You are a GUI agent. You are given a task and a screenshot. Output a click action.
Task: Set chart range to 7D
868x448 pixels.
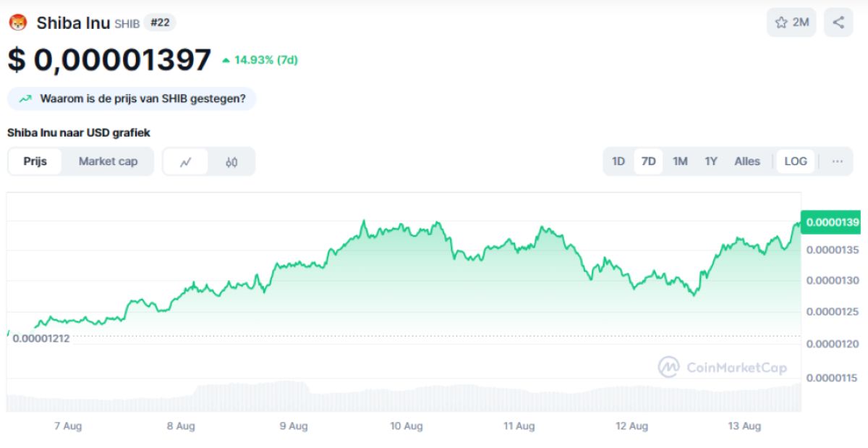tap(649, 161)
